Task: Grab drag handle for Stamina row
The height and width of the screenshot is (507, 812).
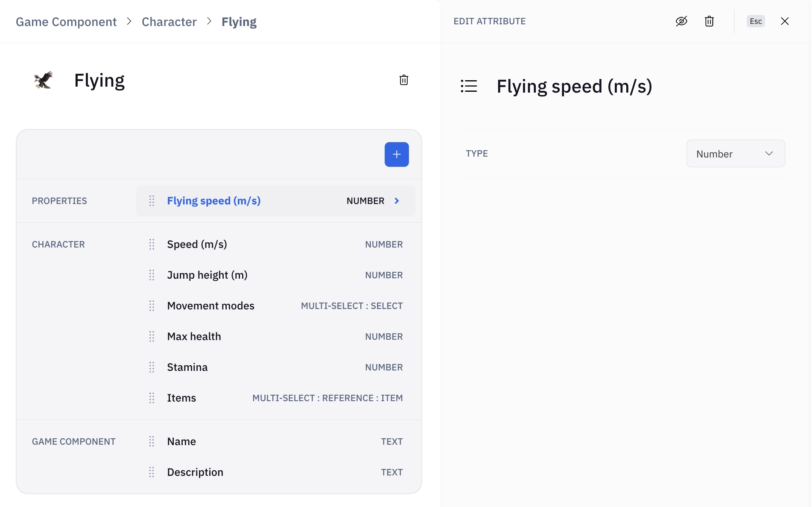Action: click(152, 367)
